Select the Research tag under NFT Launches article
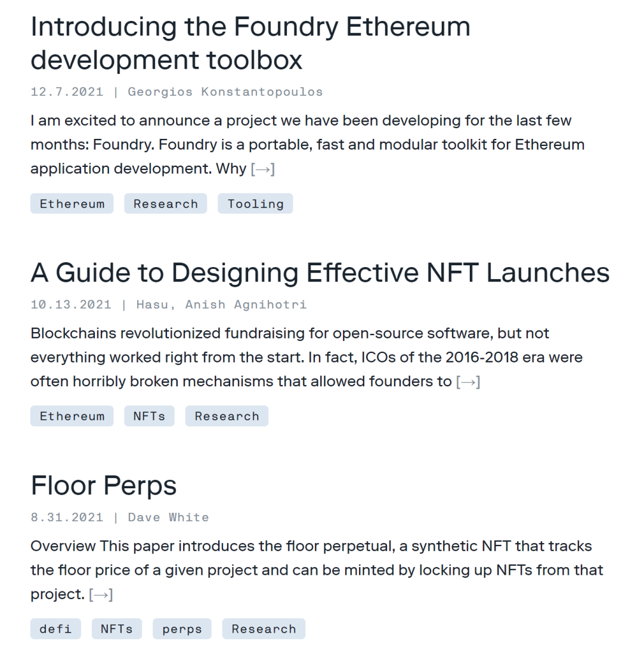The image size is (644, 657). [227, 416]
